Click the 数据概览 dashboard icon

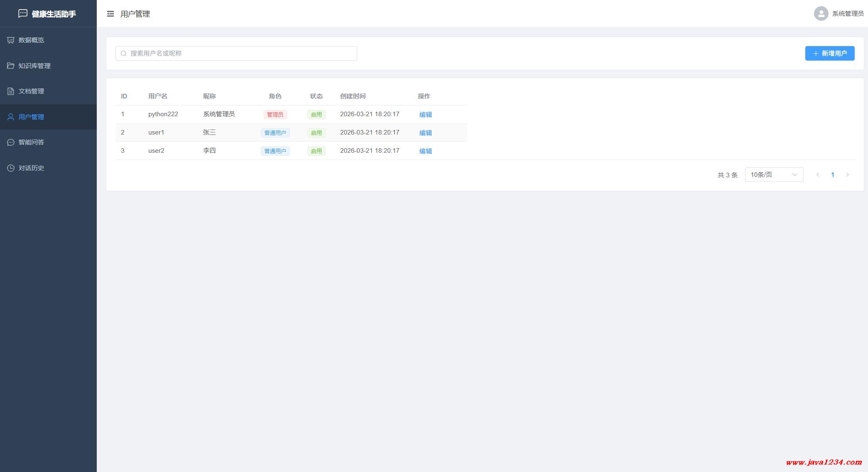pos(11,40)
